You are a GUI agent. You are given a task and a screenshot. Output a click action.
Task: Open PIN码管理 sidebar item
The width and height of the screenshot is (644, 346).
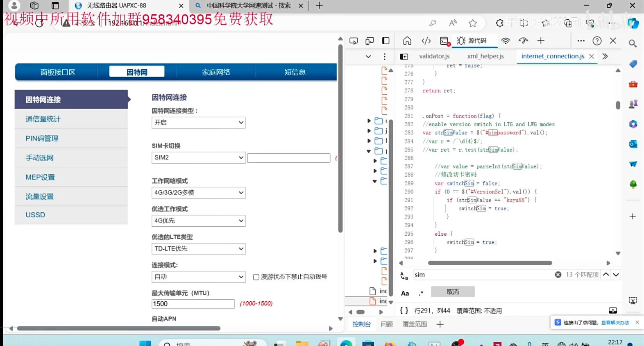(71, 138)
